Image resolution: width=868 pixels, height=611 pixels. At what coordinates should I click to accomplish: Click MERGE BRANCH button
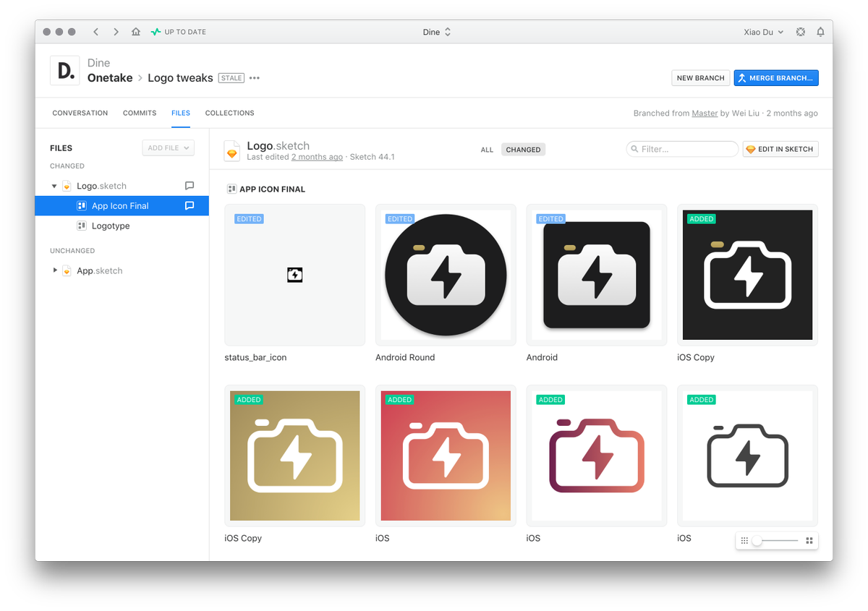[x=776, y=78]
